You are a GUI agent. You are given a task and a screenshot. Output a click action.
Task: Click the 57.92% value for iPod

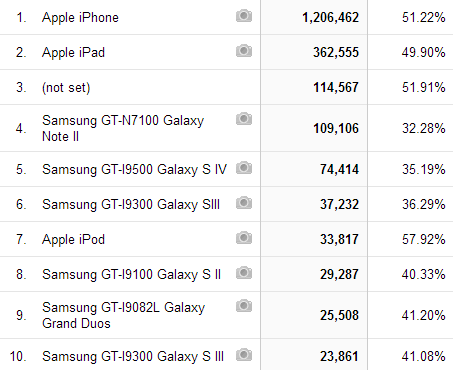423,239
